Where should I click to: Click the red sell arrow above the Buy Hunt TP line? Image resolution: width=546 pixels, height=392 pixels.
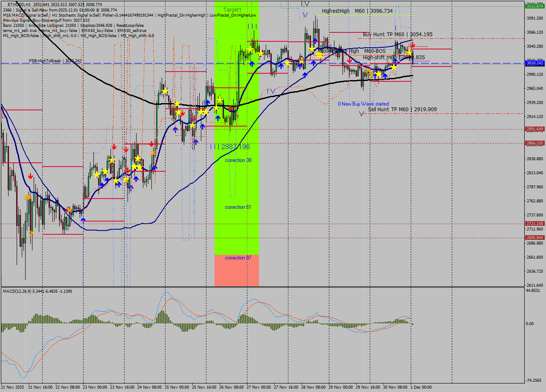(413, 45)
